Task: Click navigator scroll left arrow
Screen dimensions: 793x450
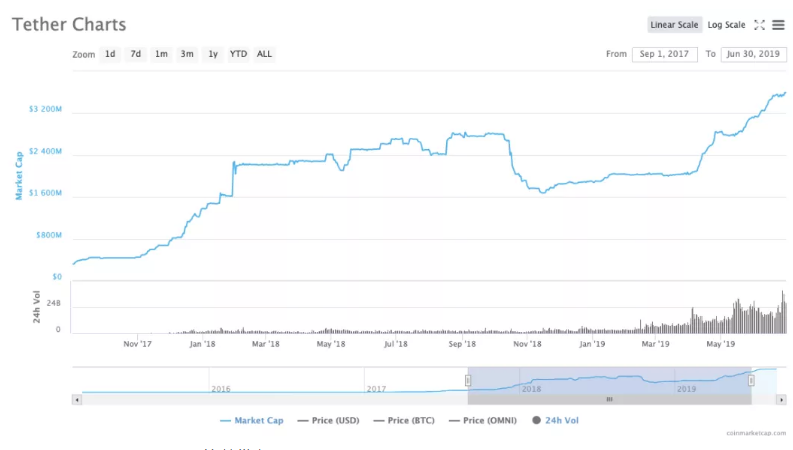Action: (x=77, y=399)
